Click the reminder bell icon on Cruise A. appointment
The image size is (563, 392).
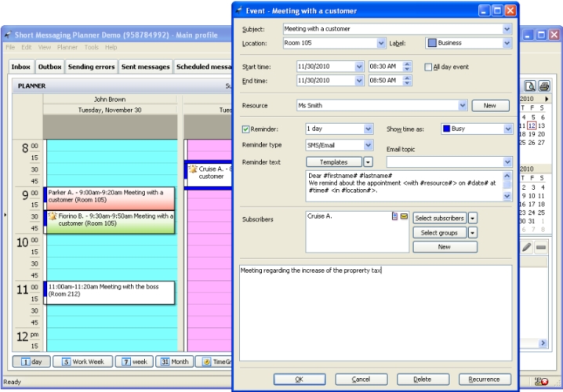coord(192,169)
